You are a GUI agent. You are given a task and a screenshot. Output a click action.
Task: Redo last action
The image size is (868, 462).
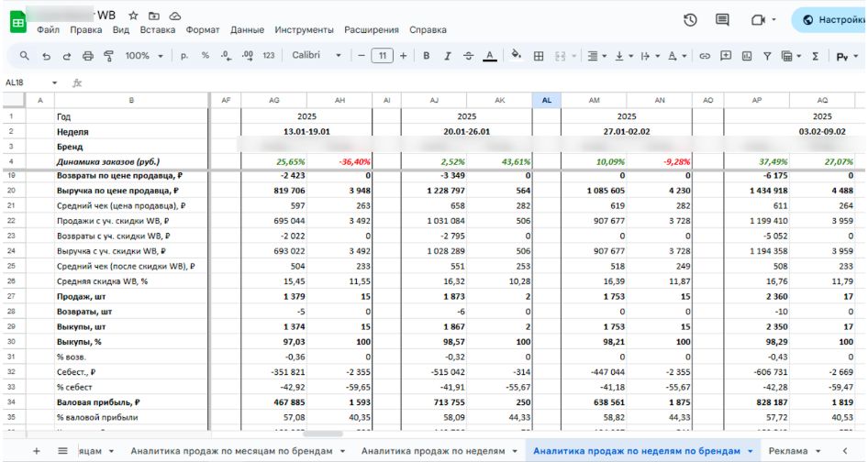[x=66, y=55]
